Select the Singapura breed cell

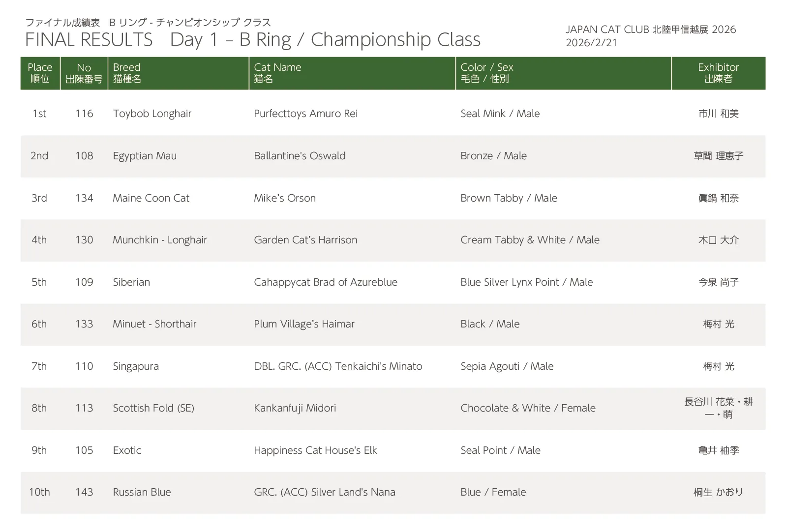(x=136, y=366)
